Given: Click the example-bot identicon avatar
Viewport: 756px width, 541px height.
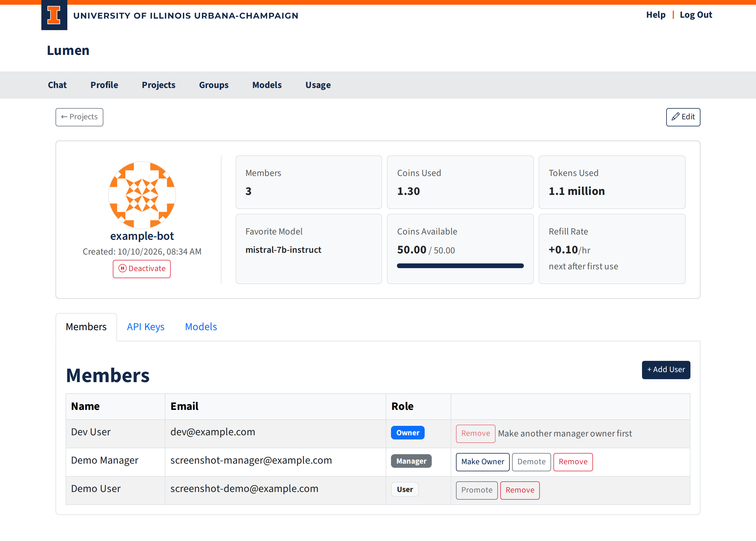Looking at the screenshot, I should point(142,195).
